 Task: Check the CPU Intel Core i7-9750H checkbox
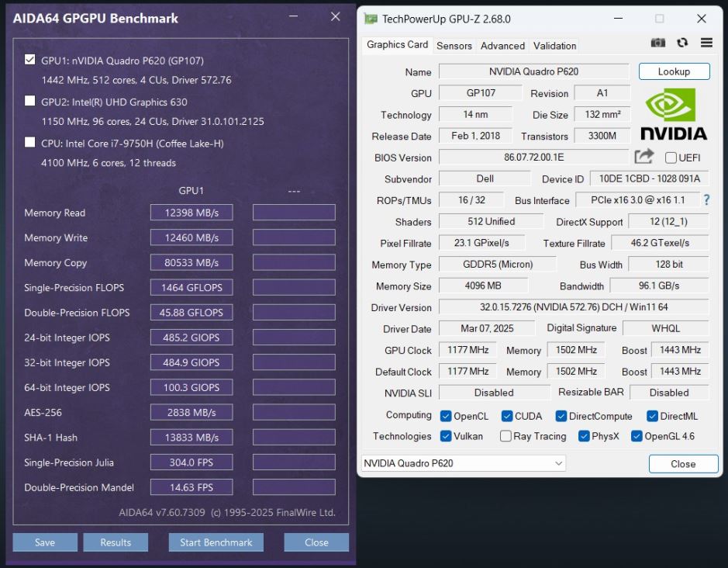click(x=30, y=143)
